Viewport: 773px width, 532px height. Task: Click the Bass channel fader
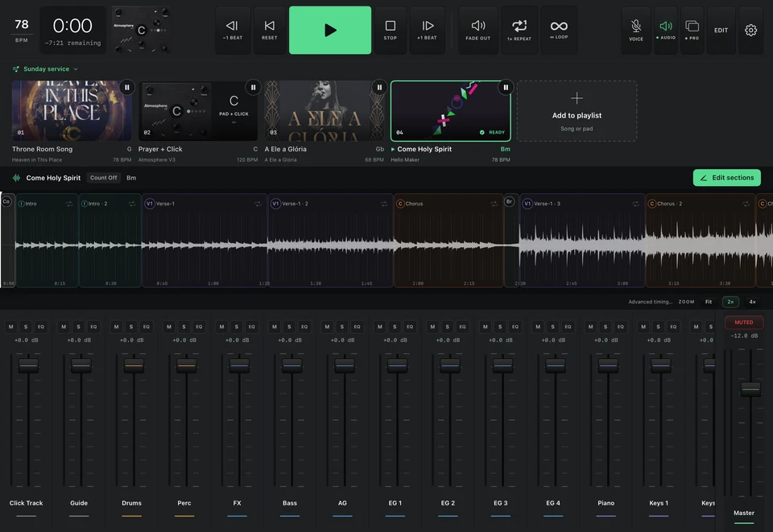pos(291,365)
